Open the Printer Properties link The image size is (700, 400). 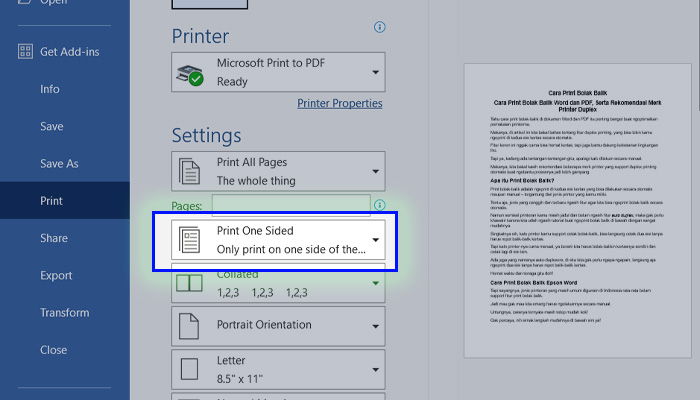340,103
